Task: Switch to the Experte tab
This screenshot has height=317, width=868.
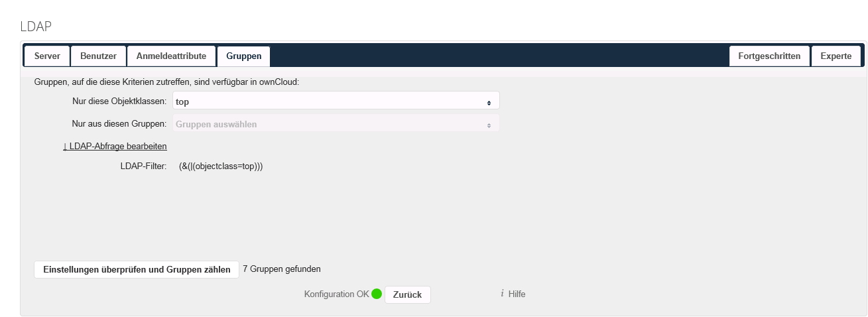Action: click(836, 56)
